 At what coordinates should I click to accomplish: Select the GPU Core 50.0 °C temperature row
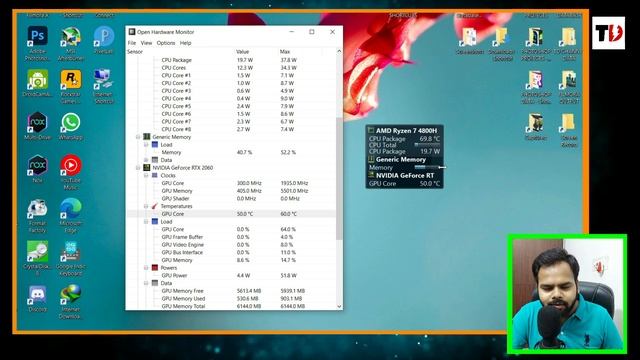pyautogui.click(x=231, y=214)
